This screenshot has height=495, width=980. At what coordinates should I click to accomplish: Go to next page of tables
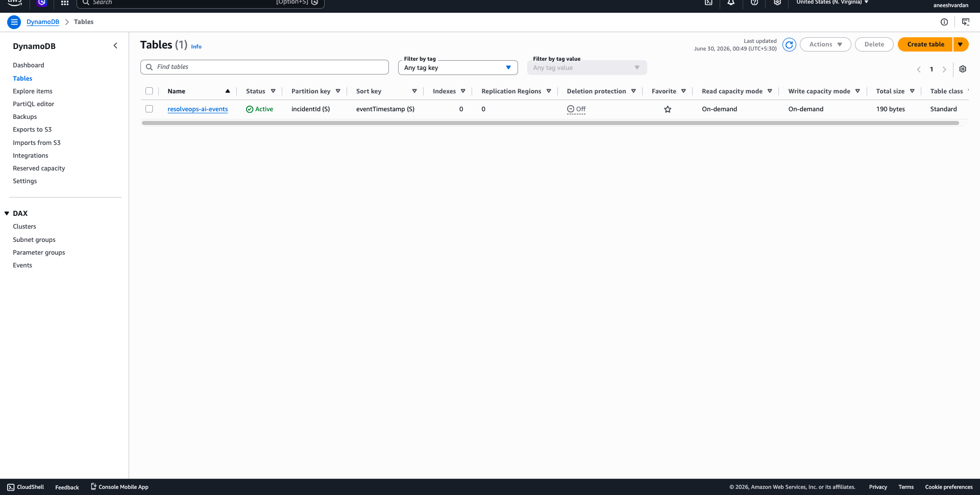[x=944, y=69]
